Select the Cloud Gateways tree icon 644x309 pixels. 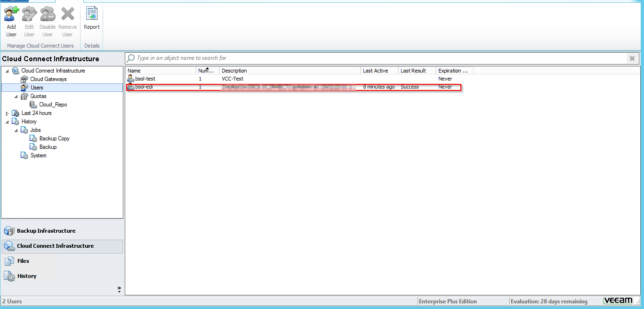click(x=24, y=79)
